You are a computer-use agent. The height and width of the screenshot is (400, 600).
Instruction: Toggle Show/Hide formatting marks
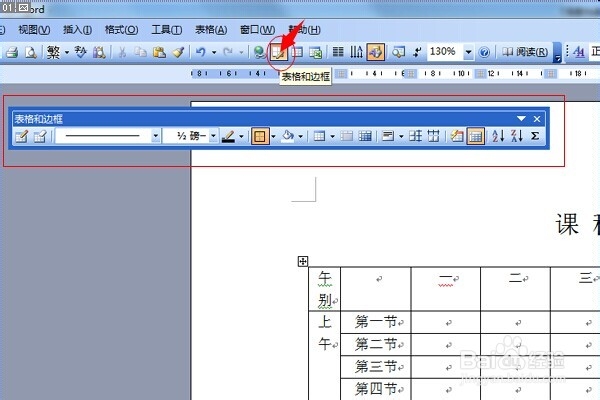pyautogui.click(x=417, y=52)
